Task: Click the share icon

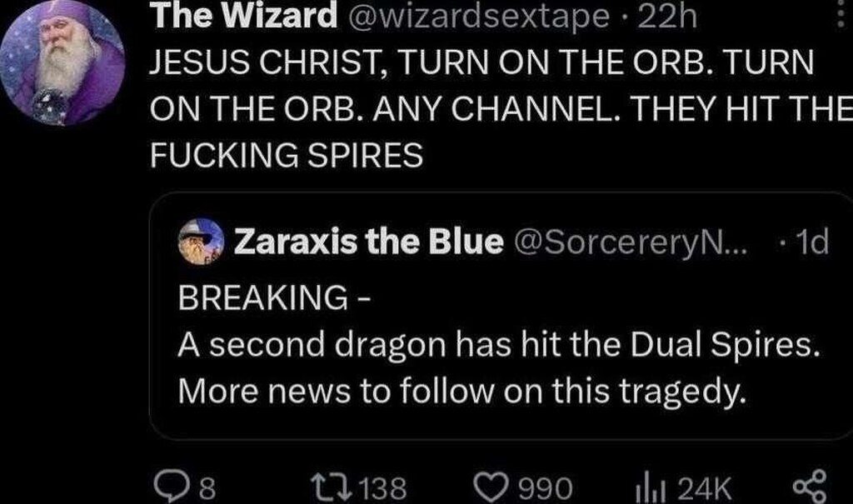Action: (x=806, y=486)
